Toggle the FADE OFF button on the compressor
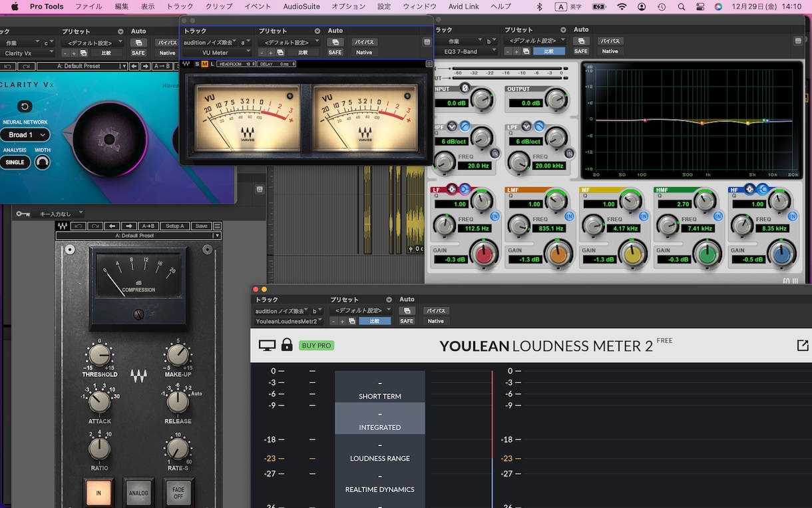 click(178, 493)
